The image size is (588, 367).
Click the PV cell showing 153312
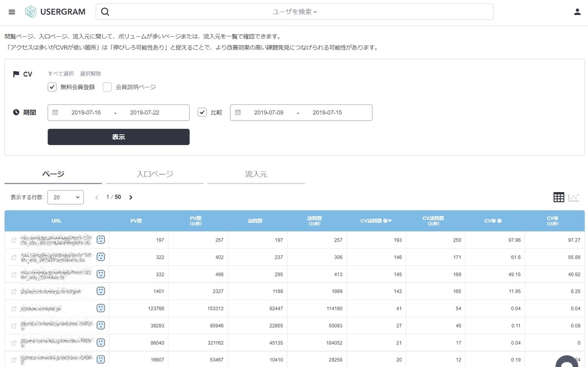(198, 308)
